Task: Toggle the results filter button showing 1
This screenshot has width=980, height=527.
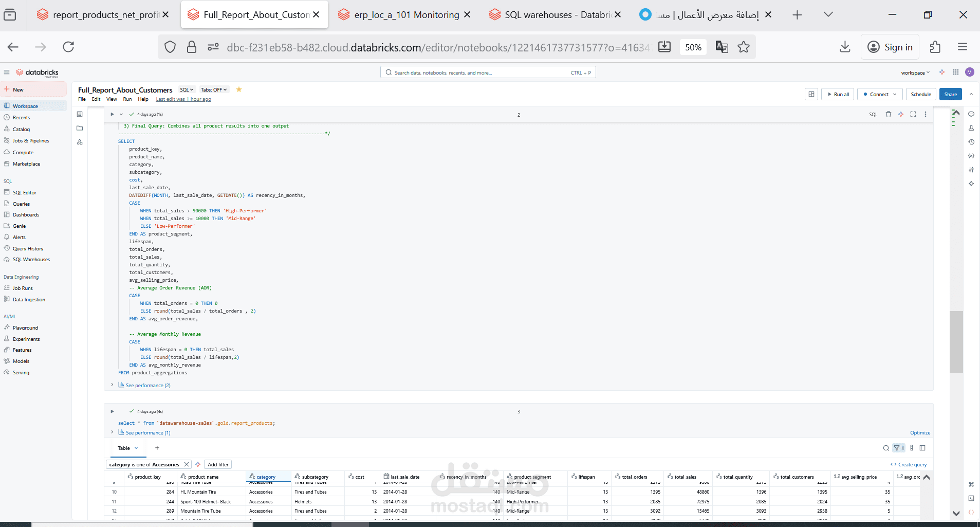Action: point(899,448)
